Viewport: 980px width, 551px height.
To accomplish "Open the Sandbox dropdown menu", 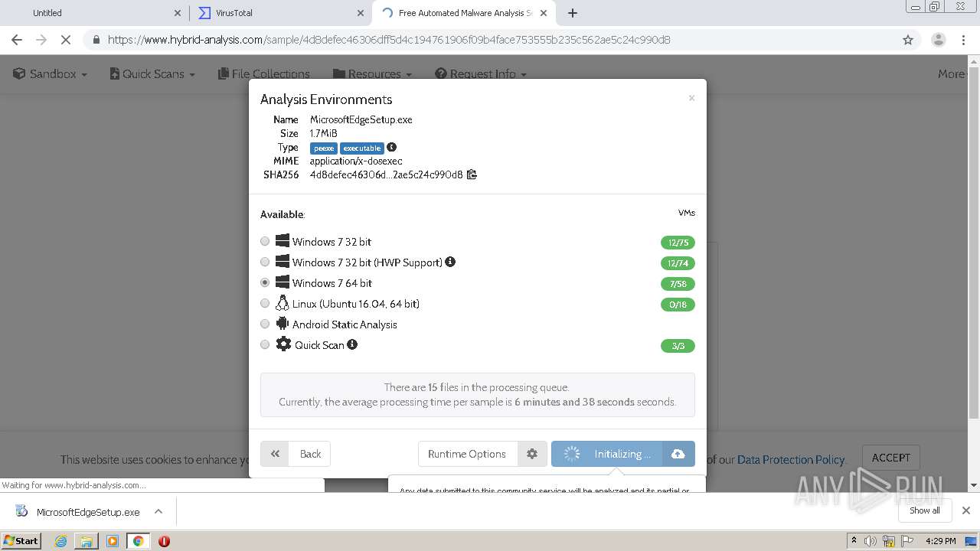I will (x=51, y=73).
